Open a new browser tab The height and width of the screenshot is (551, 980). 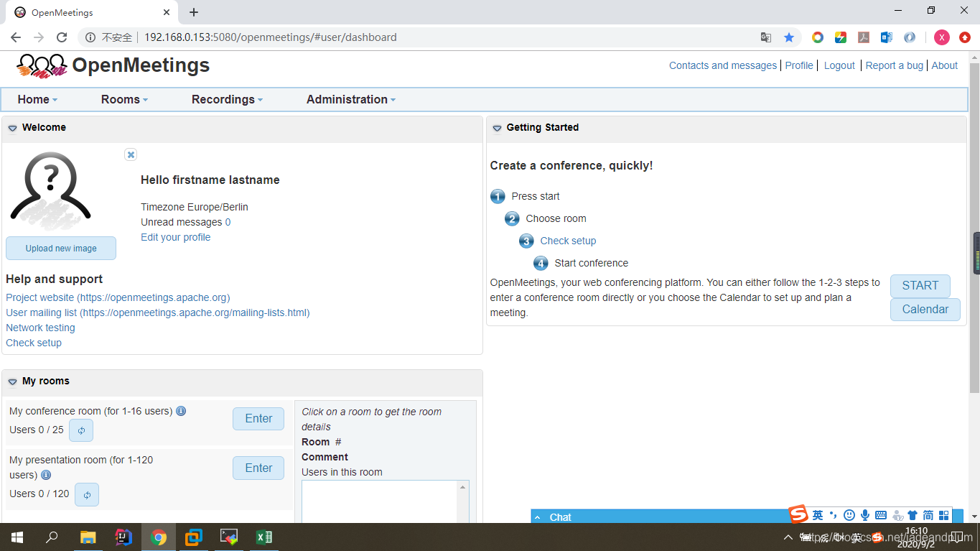[194, 12]
